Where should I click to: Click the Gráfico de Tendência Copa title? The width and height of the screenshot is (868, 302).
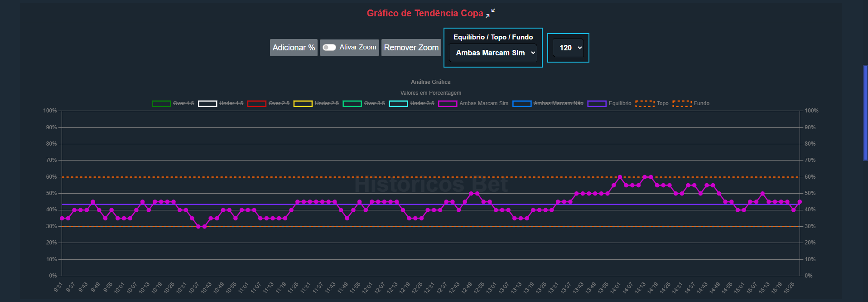[425, 13]
